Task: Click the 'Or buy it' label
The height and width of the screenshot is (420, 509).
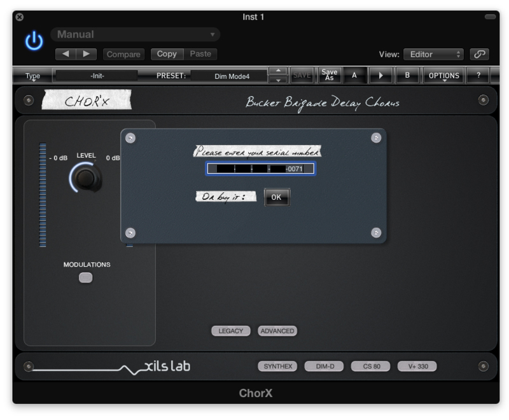Action: [x=226, y=197]
